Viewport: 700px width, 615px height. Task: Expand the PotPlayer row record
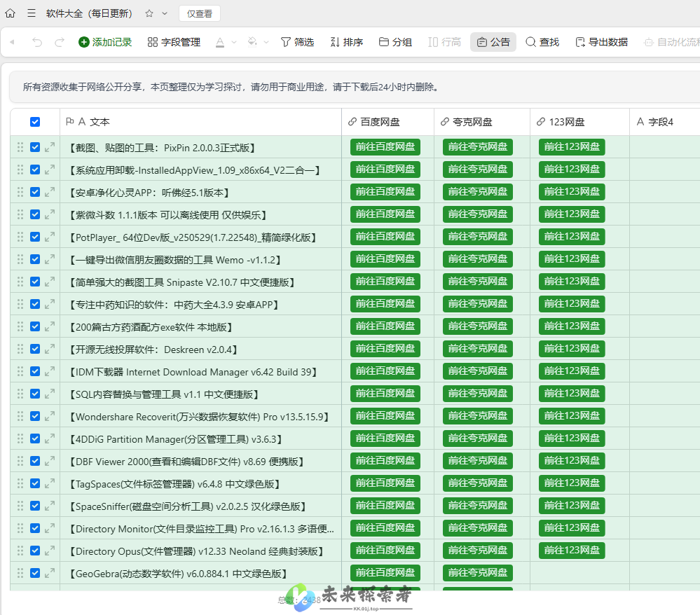coord(50,237)
